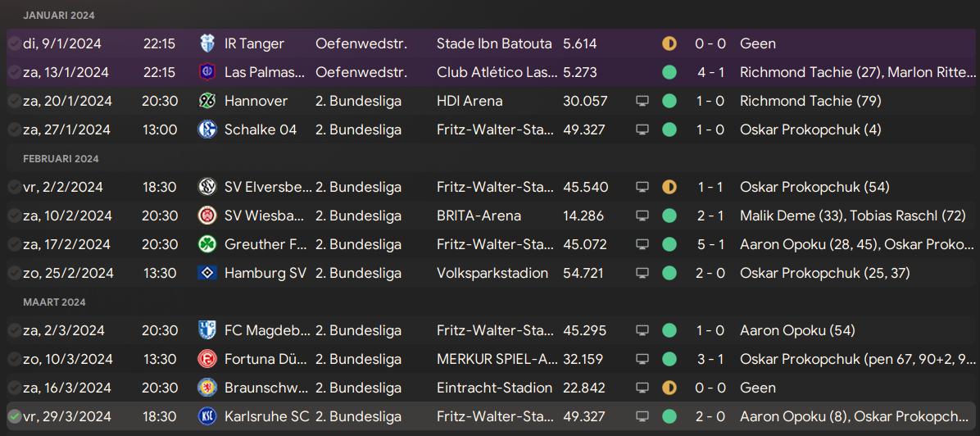The image size is (980, 436).
Task: Select the Richmond Tachie (79) goalscorer text
Action: tap(810, 101)
